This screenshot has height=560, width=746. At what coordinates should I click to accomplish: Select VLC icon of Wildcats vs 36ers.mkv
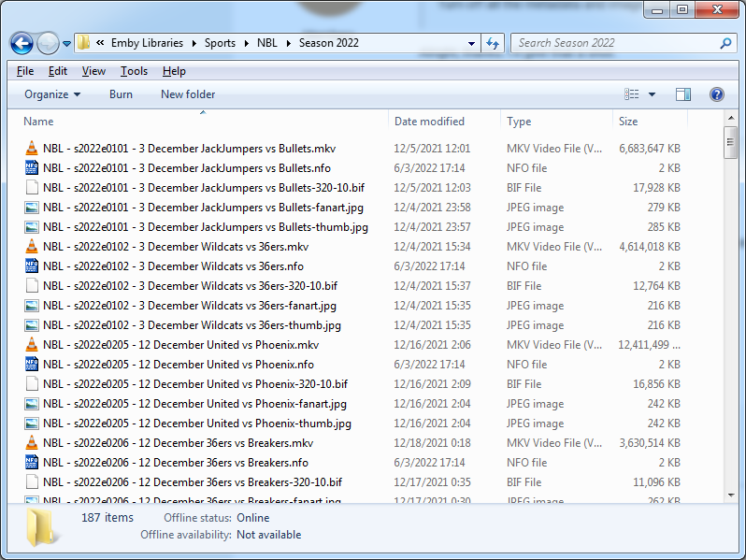pyautogui.click(x=32, y=246)
